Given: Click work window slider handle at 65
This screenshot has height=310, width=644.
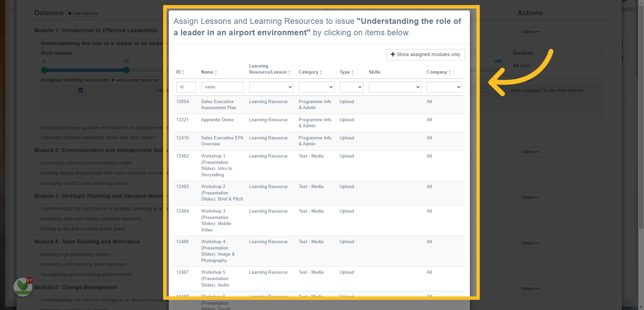Looking at the screenshot, I should tap(126, 70).
